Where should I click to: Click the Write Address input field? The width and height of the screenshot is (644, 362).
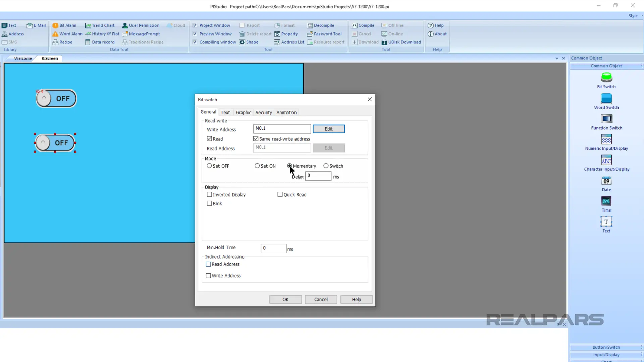click(x=282, y=129)
